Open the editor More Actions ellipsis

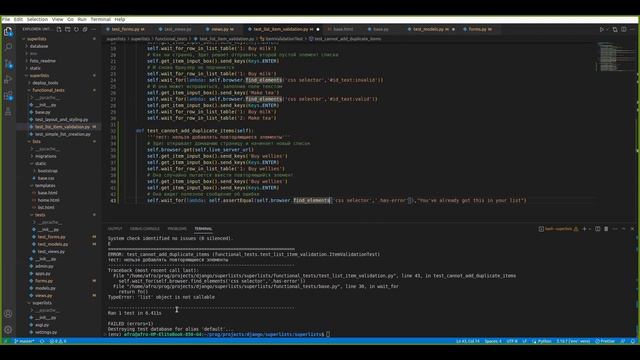pos(632,29)
